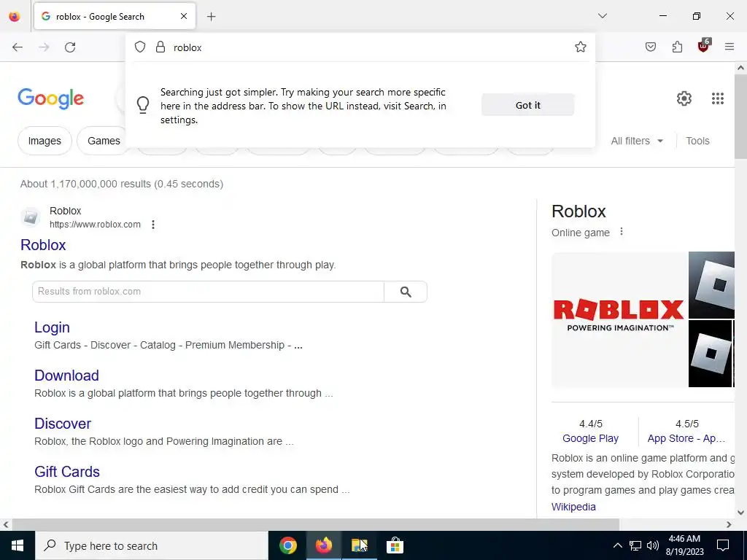Click the vertical scrollbar down arrow
This screenshot has width=747, height=560.
pyautogui.click(x=741, y=513)
